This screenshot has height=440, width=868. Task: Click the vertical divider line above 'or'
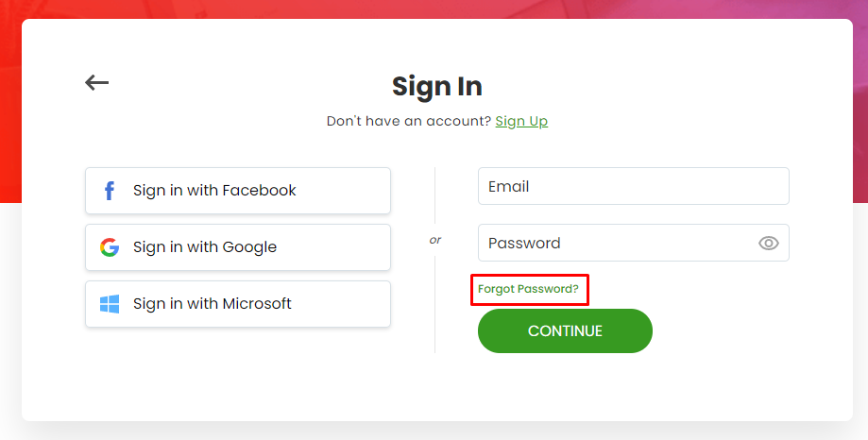pyautogui.click(x=435, y=195)
